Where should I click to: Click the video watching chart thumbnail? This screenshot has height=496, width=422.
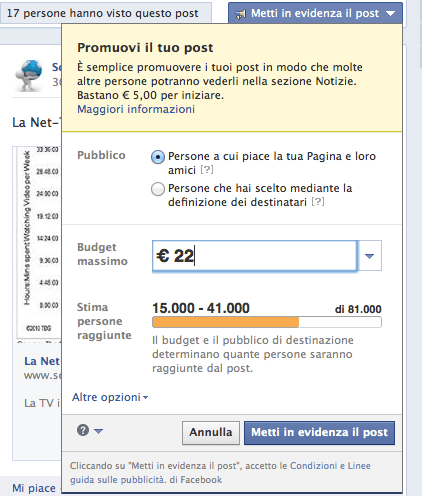[38, 243]
